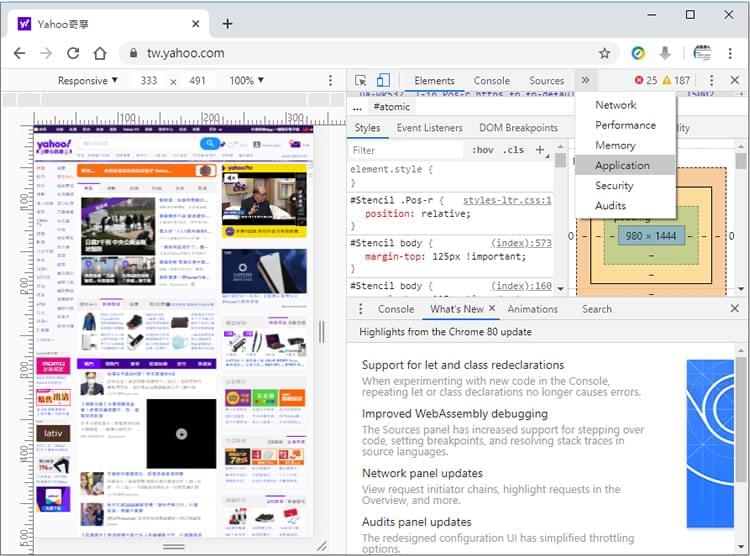The height and width of the screenshot is (556, 750).
Task: Add a new style rule with plus icon
Action: point(540,150)
